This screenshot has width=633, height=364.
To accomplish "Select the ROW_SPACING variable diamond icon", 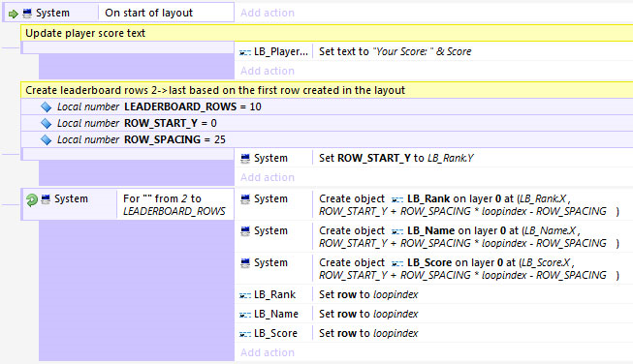I will point(46,139).
